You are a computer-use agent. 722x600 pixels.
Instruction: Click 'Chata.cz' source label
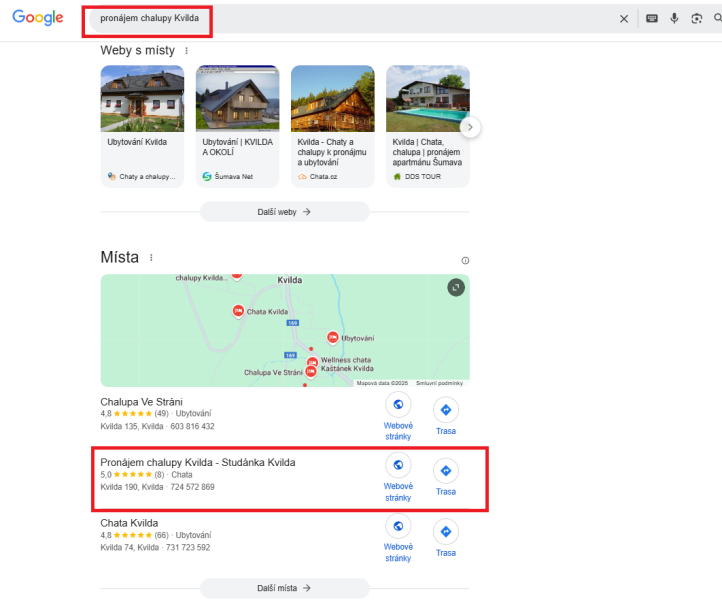(x=323, y=176)
